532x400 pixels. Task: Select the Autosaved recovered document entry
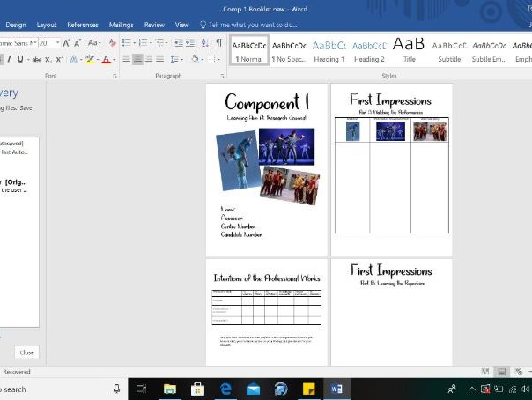point(14,148)
